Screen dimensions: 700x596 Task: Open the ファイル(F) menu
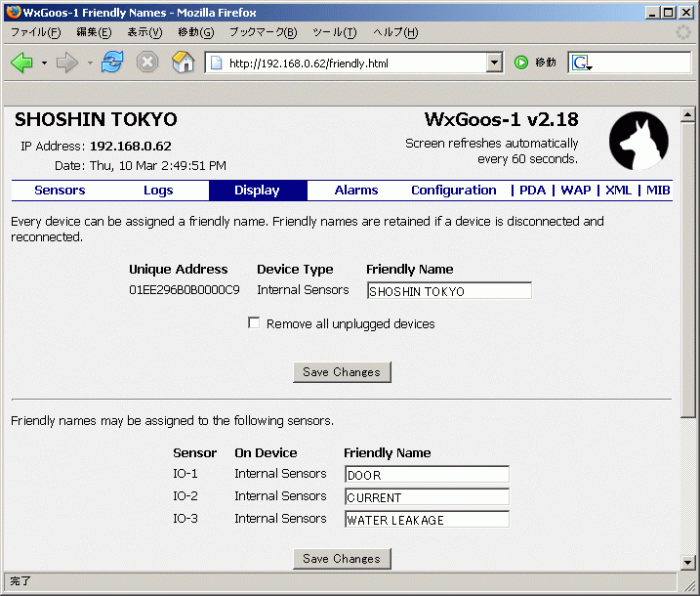36,32
